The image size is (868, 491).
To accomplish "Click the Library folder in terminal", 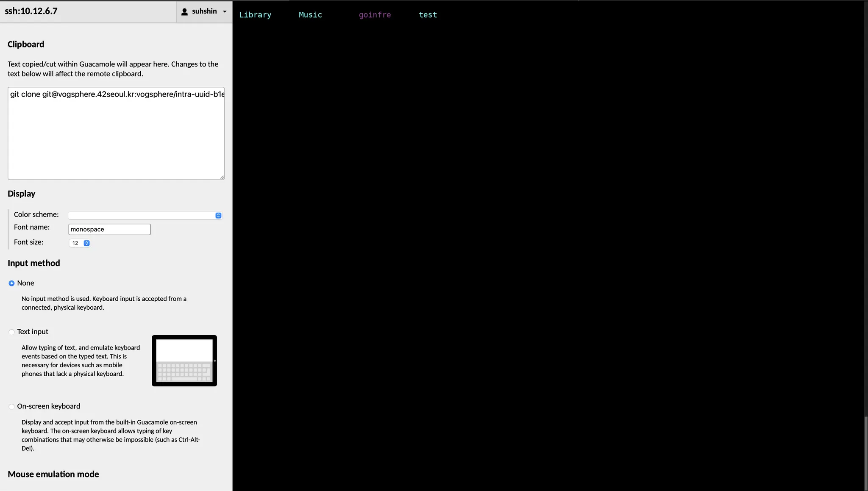I will click(x=255, y=15).
